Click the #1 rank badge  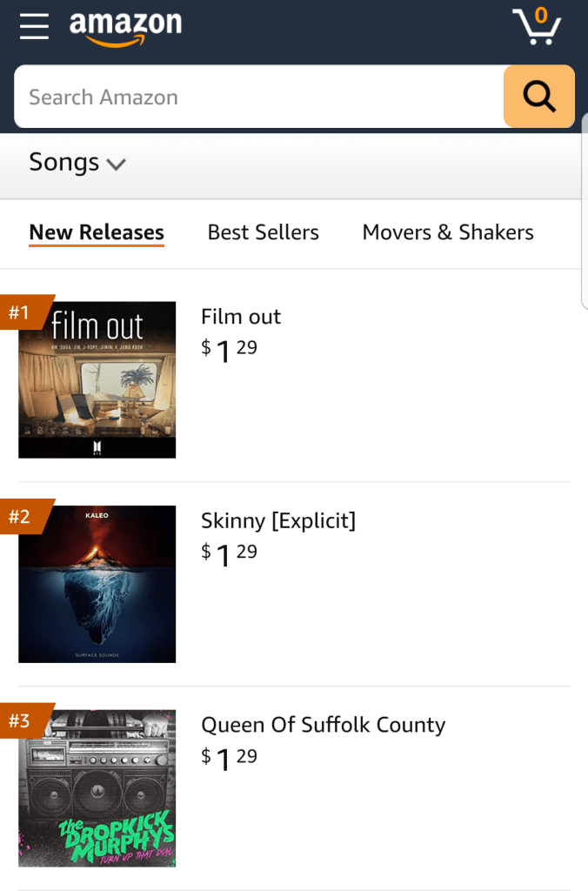click(x=21, y=312)
